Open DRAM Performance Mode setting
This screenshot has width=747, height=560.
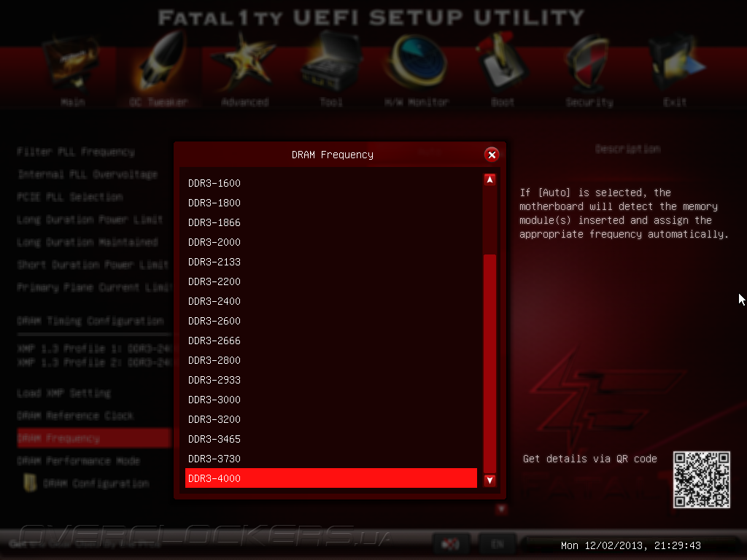pyautogui.click(x=79, y=461)
